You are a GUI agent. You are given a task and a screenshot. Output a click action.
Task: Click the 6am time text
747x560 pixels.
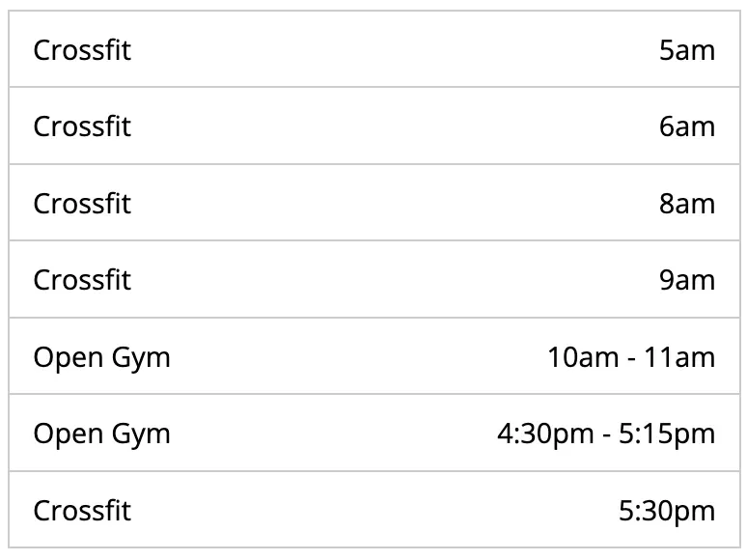[687, 126]
